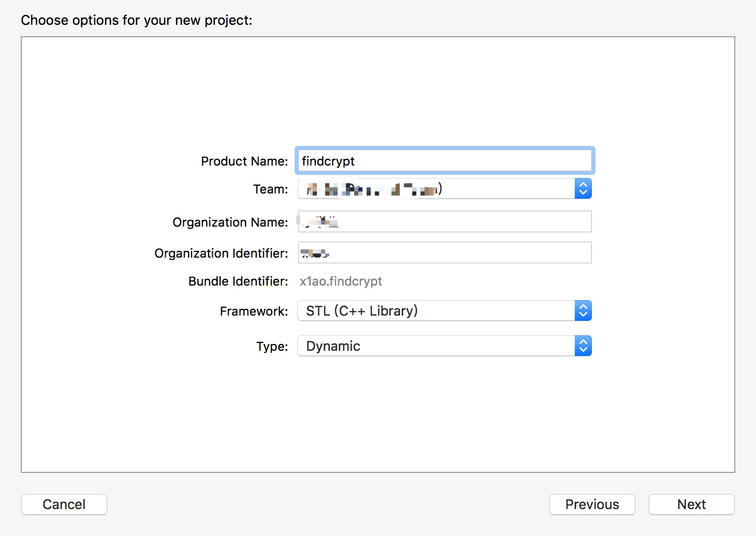The height and width of the screenshot is (536, 756).
Task: Proceed by clicking Next
Action: click(691, 504)
